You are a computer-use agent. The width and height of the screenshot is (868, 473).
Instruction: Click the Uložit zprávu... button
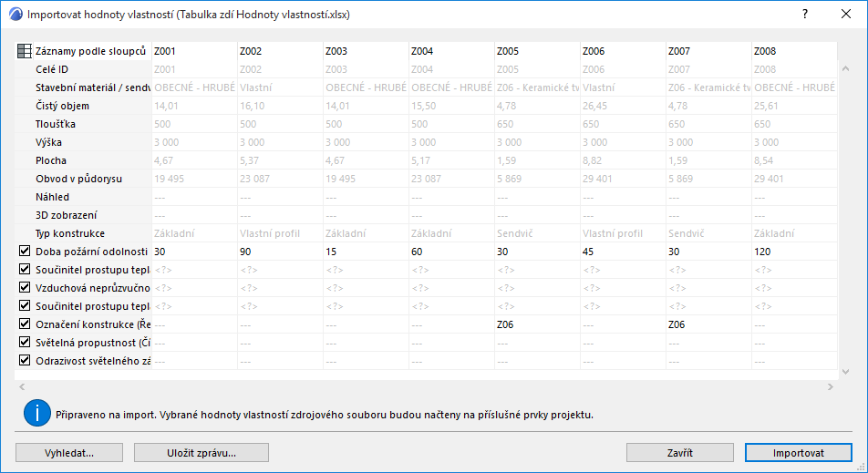[201, 453]
